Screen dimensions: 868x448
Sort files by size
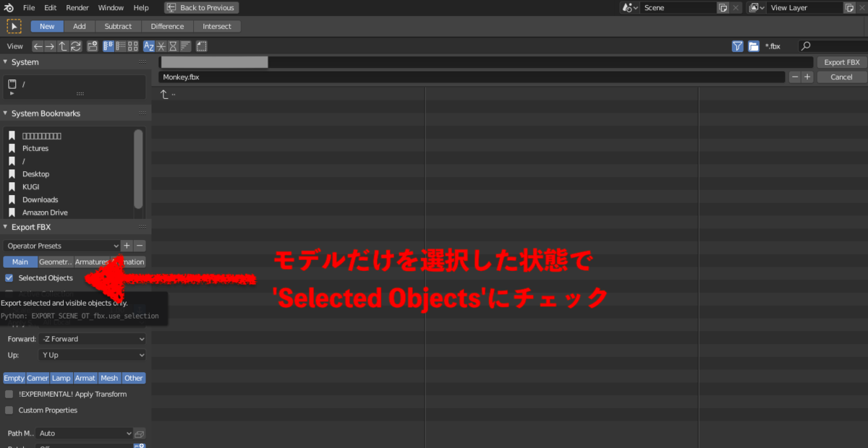pos(185,46)
